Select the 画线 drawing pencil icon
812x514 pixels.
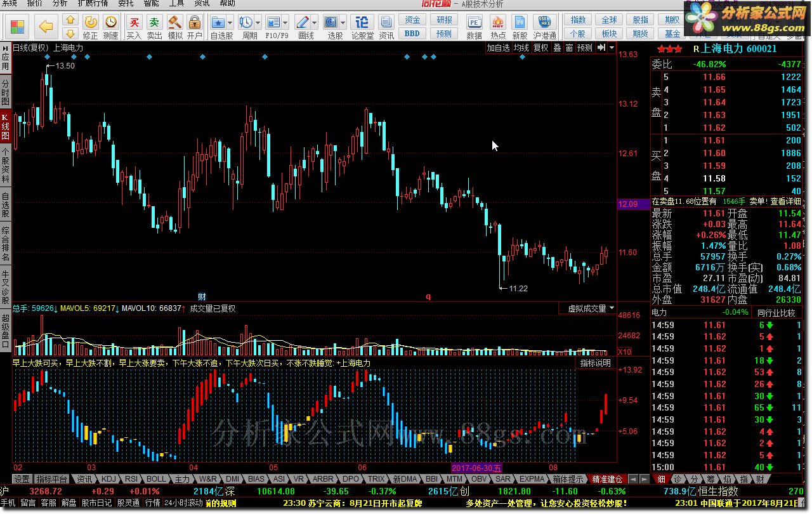[303, 22]
